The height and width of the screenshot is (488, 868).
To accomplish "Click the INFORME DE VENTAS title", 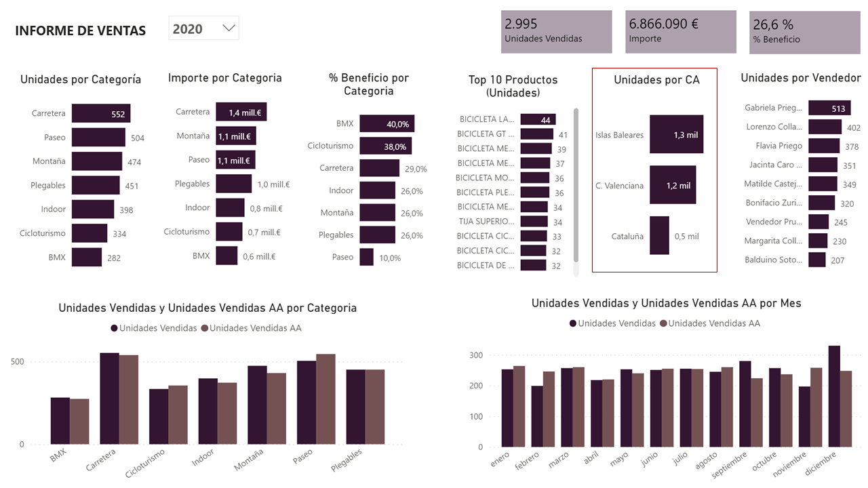I will (79, 30).
